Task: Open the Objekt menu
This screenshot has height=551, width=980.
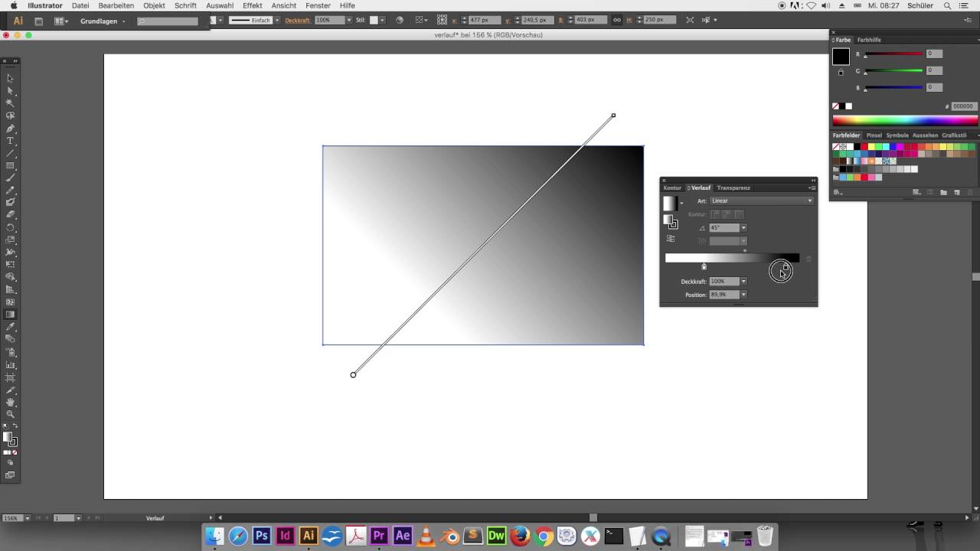Action: click(154, 5)
